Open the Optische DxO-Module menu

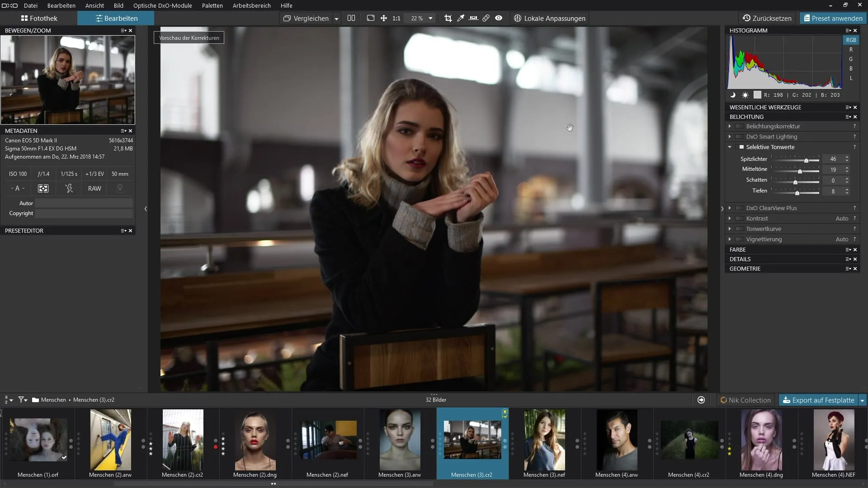click(x=162, y=5)
